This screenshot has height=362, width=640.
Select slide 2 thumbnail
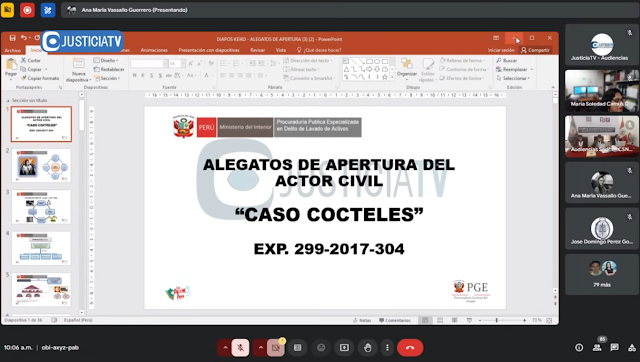pos(41,165)
